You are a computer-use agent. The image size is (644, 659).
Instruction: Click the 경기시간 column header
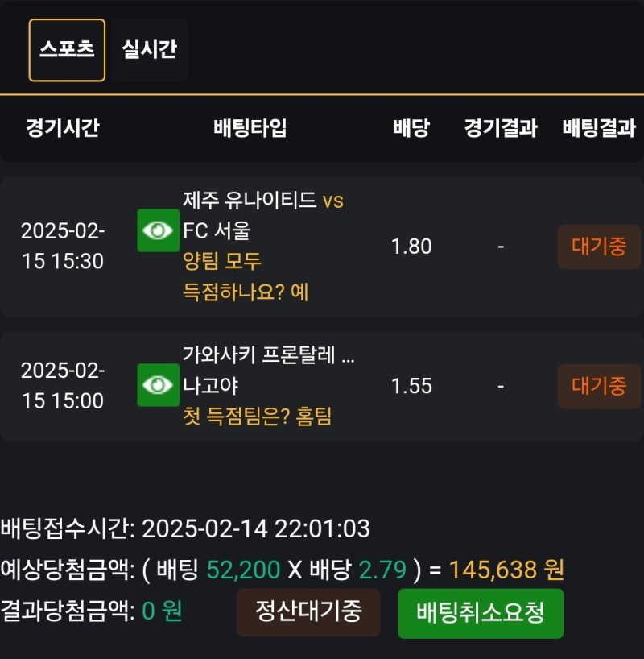coord(63,128)
